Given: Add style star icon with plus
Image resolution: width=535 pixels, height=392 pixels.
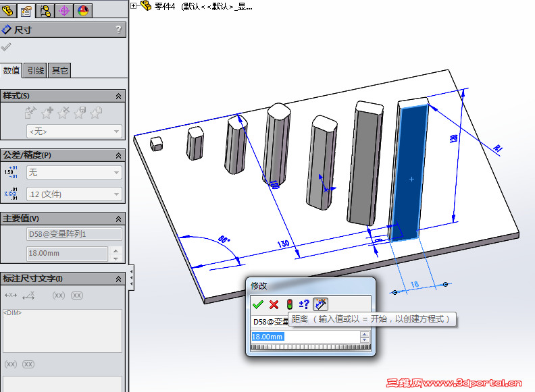Looking at the screenshot, I should 47,113.
